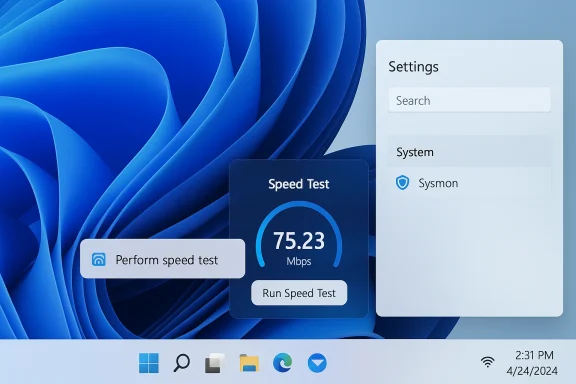Open Wi-Fi network tray icon
This screenshot has height=384, width=576.
(487, 362)
